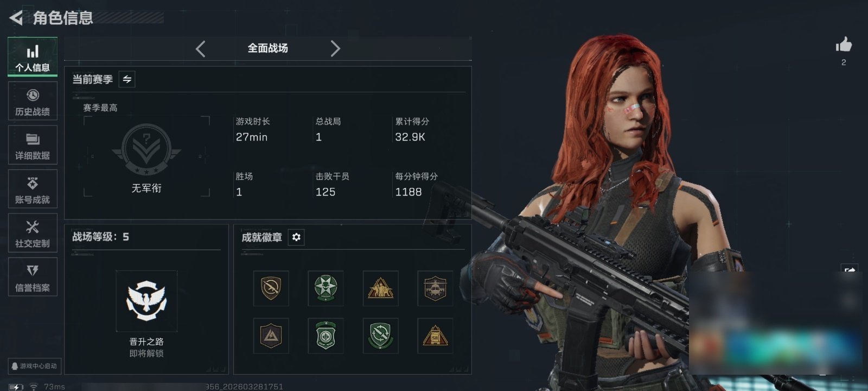Go back using the arrow beside 角色信息

click(16, 18)
